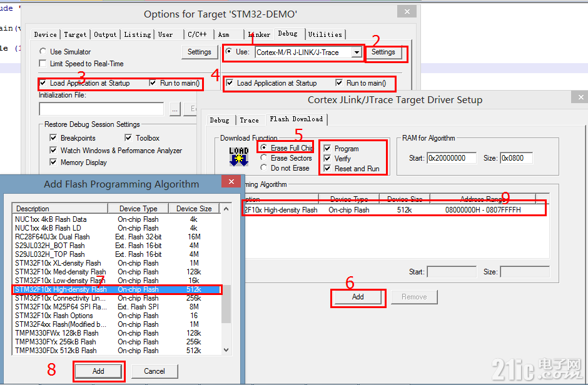Screen dimensions: 588x385
Task: Sort by Device Size column header
Action: 194,209
